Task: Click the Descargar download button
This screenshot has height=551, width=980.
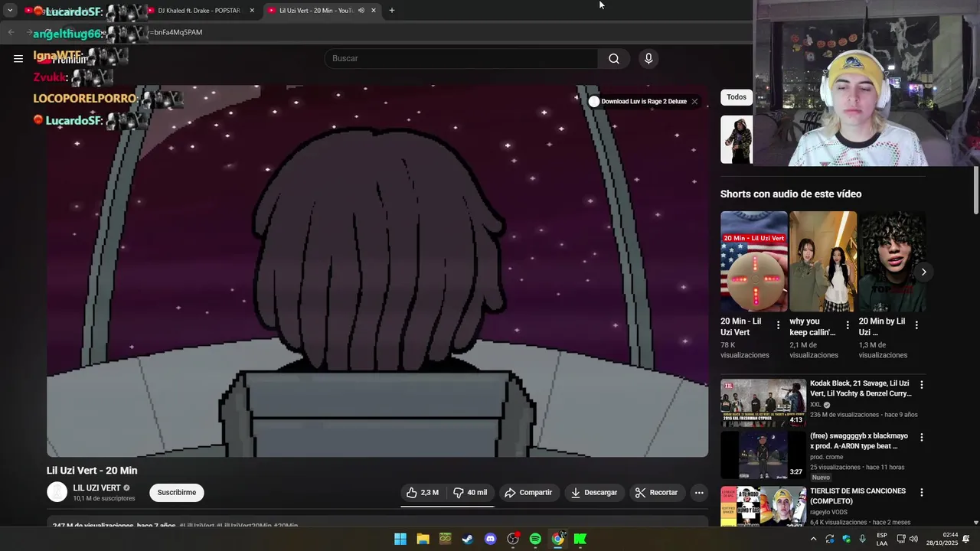Action: [x=594, y=493]
